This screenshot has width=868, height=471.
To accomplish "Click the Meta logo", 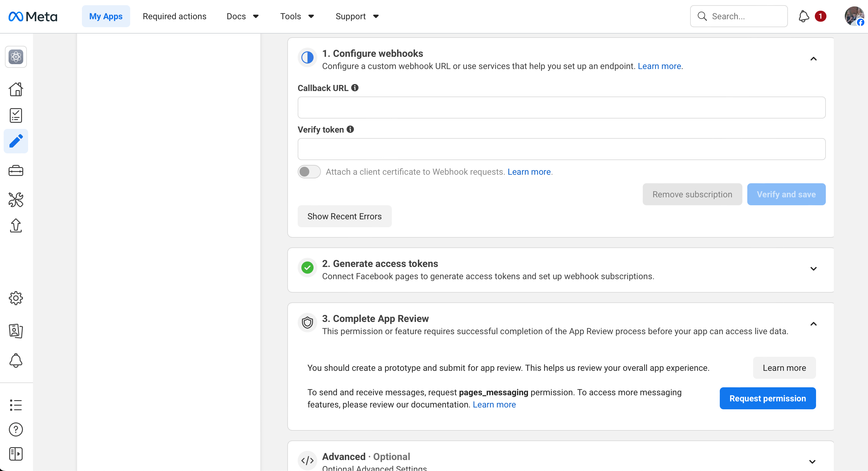I will tap(33, 16).
